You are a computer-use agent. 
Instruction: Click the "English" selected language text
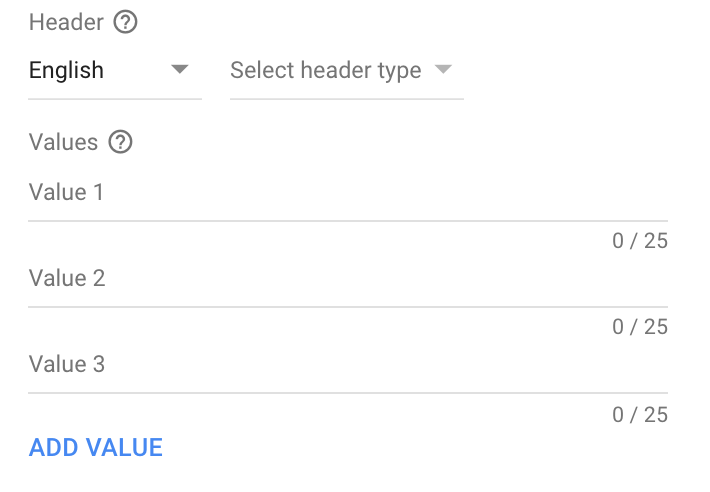(x=66, y=71)
